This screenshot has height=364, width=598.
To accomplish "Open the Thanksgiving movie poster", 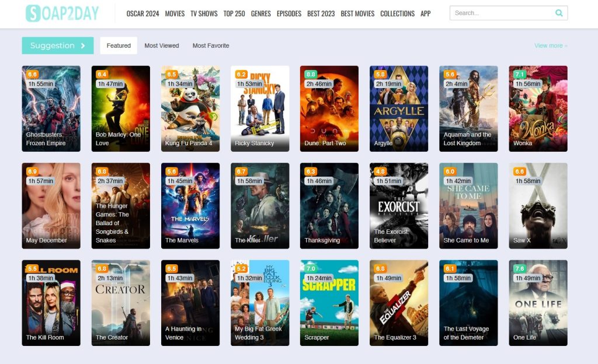I will [329, 206].
